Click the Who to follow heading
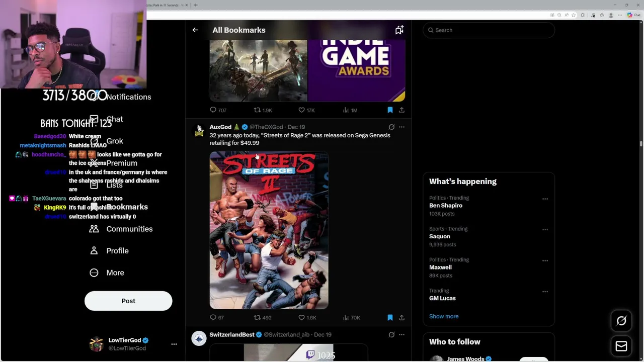The width and height of the screenshot is (644, 362). [x=455, y=342]
